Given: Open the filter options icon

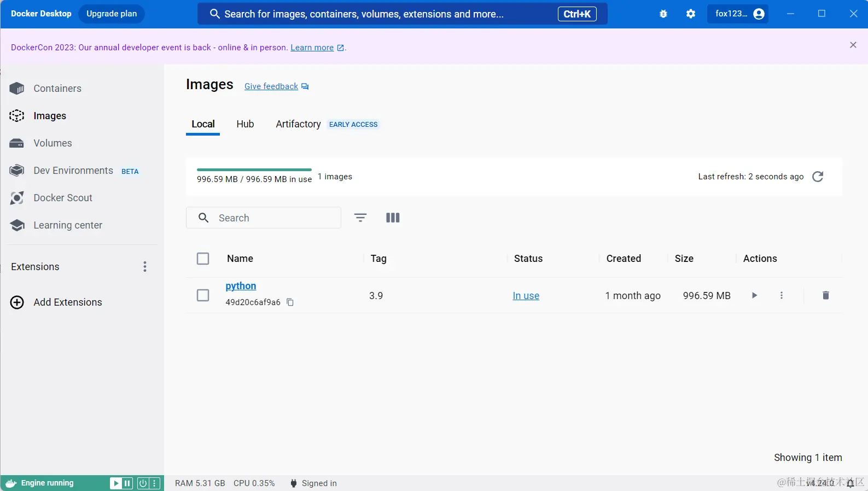Looking at the screenshot, I should [x=360, y=218].
